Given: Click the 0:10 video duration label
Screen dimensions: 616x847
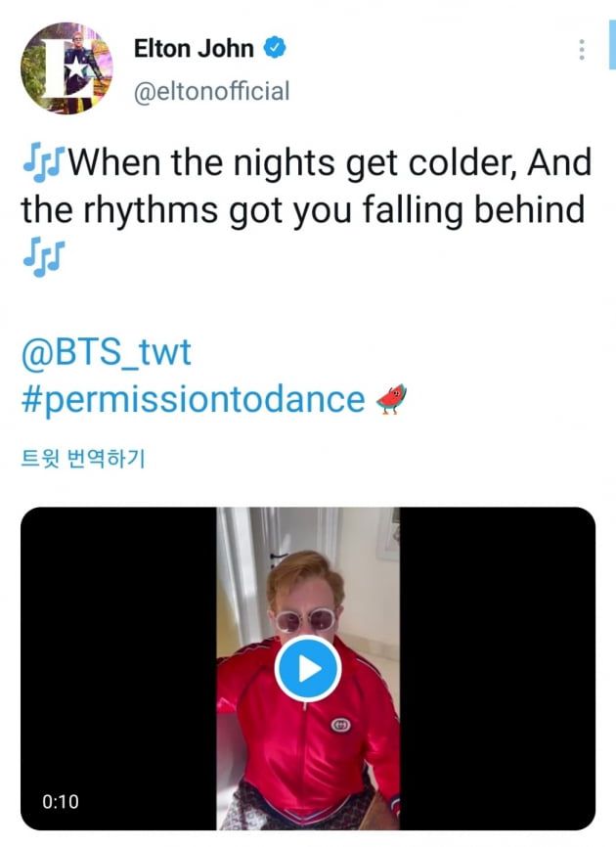Looking at the screenshot, I should point(61,801).
